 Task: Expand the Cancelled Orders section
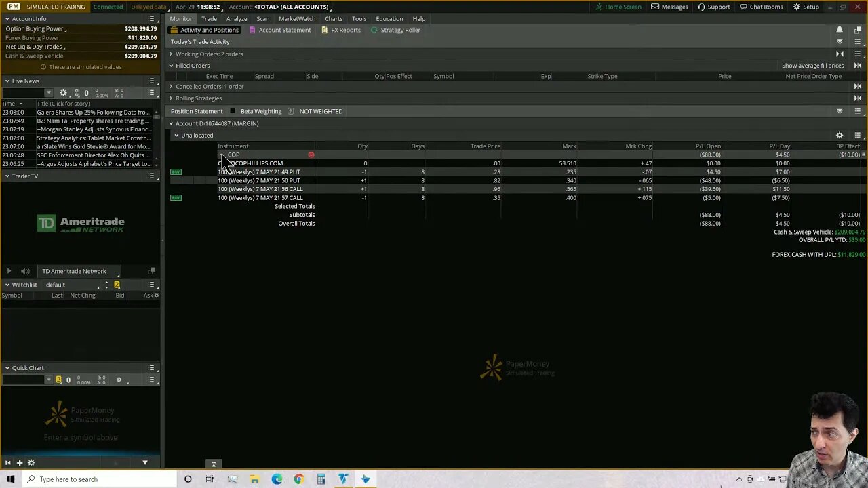pyautogui.click(x=171, y=86)
